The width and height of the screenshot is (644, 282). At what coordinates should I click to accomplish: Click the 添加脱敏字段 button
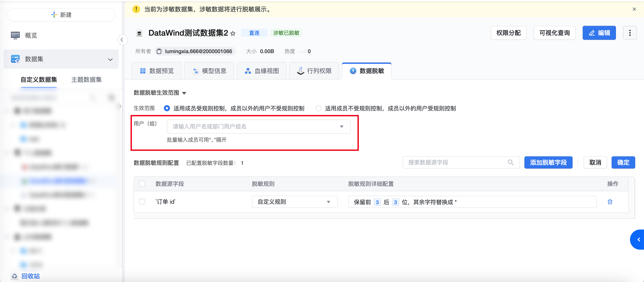(548, 162)
